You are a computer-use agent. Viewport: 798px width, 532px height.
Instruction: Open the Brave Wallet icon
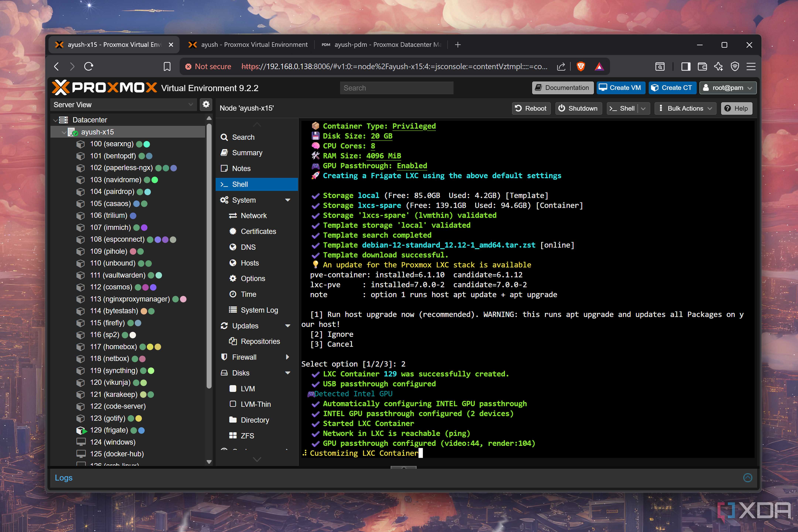click(702, 66)
